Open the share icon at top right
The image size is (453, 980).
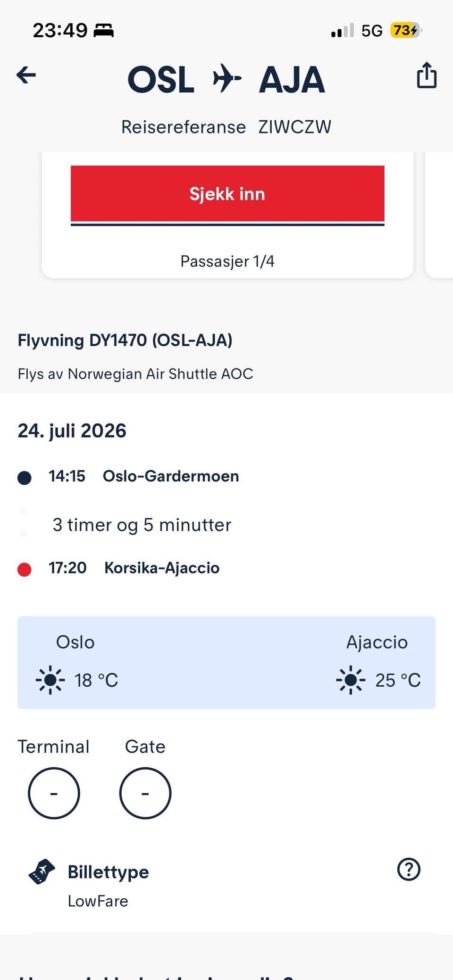point(427,75)
